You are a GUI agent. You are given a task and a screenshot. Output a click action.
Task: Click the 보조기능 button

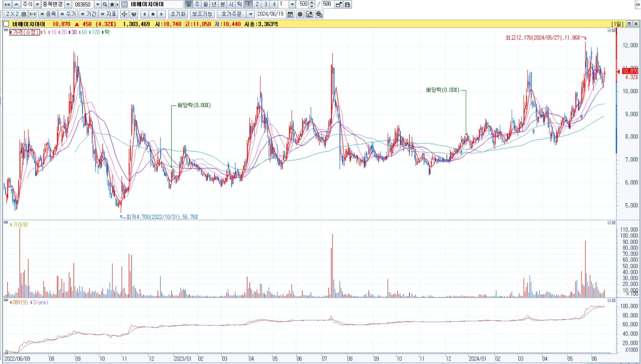pyautogui.click(x=202, y=14)
